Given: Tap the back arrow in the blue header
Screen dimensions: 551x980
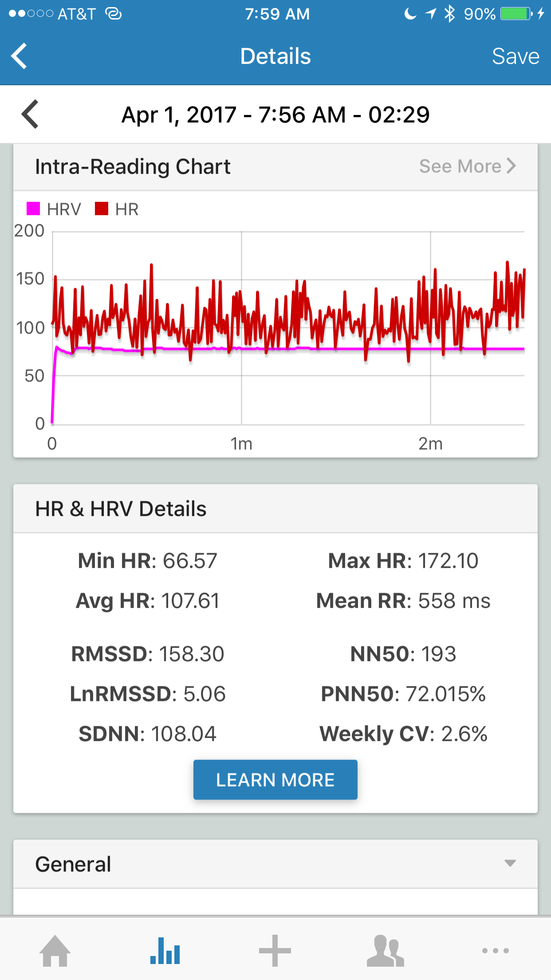Looking at the screenshot, I should coord(20,56).
